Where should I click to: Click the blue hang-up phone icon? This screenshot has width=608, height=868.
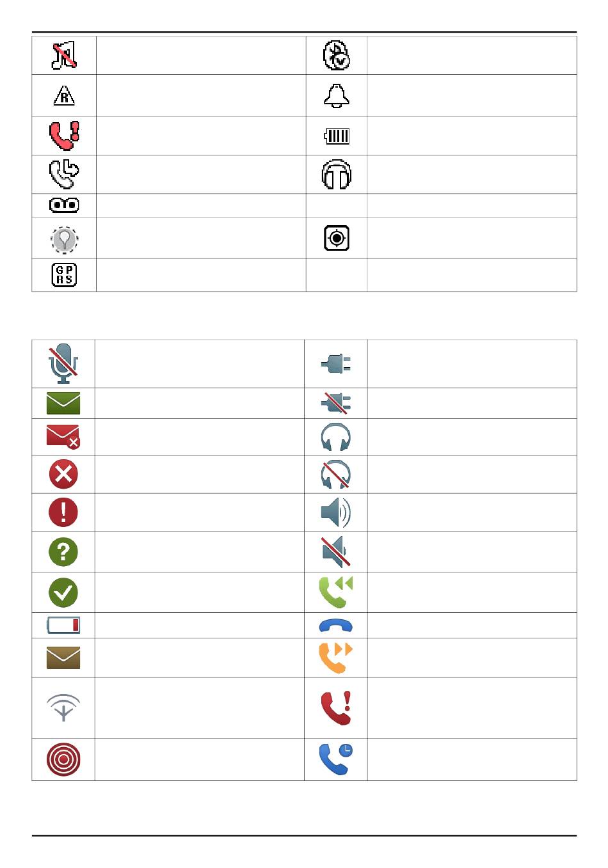[336, 626]
